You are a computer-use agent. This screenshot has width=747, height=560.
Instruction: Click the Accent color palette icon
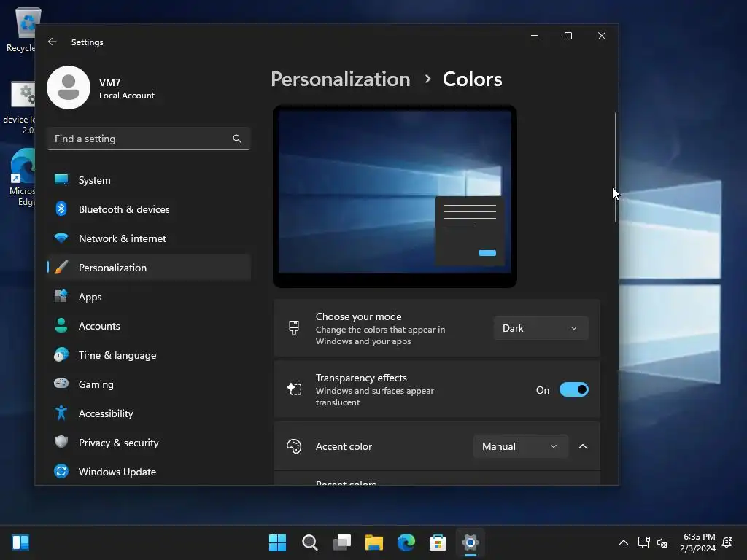(x=294, y=446)
